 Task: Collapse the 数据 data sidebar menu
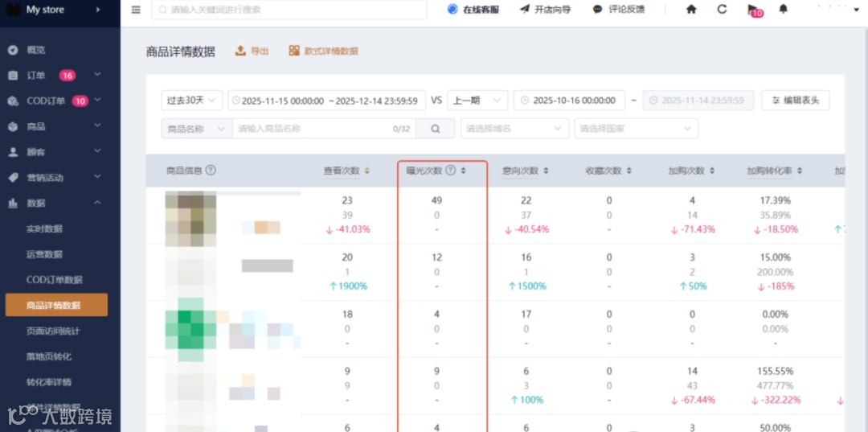(97, 203)
